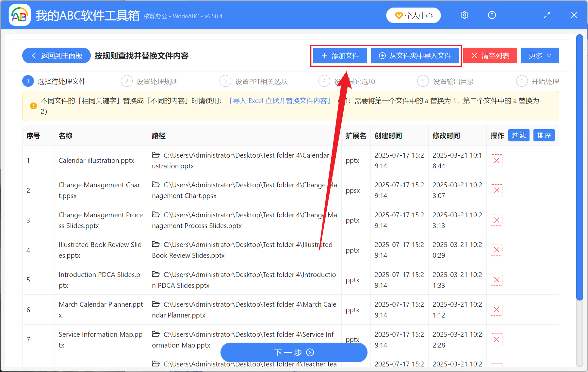Click the warning icon in the yellow notice
The height and width of the screenshot is (372, 588).
[33, 106]
